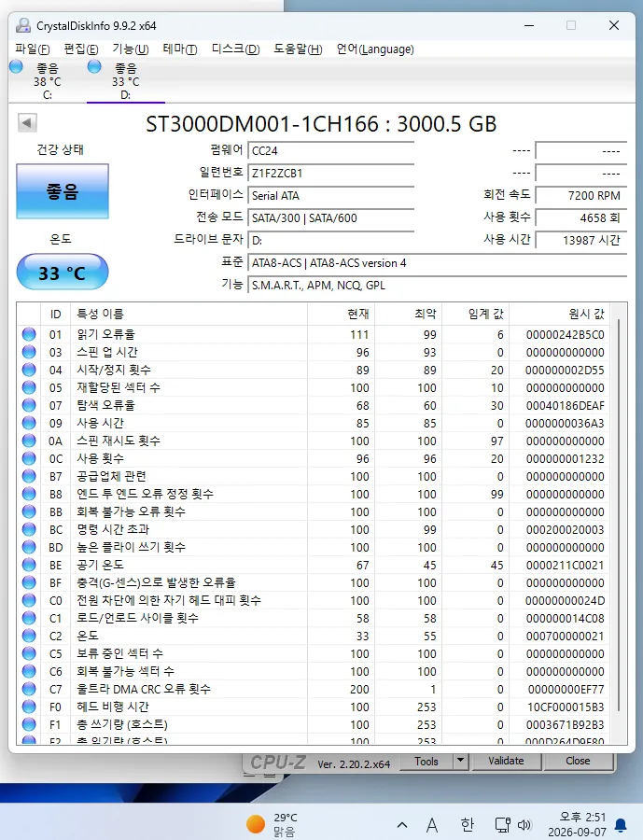Click the 원시 값 column header
643x840 pixels.
click(x=559, y=314)
